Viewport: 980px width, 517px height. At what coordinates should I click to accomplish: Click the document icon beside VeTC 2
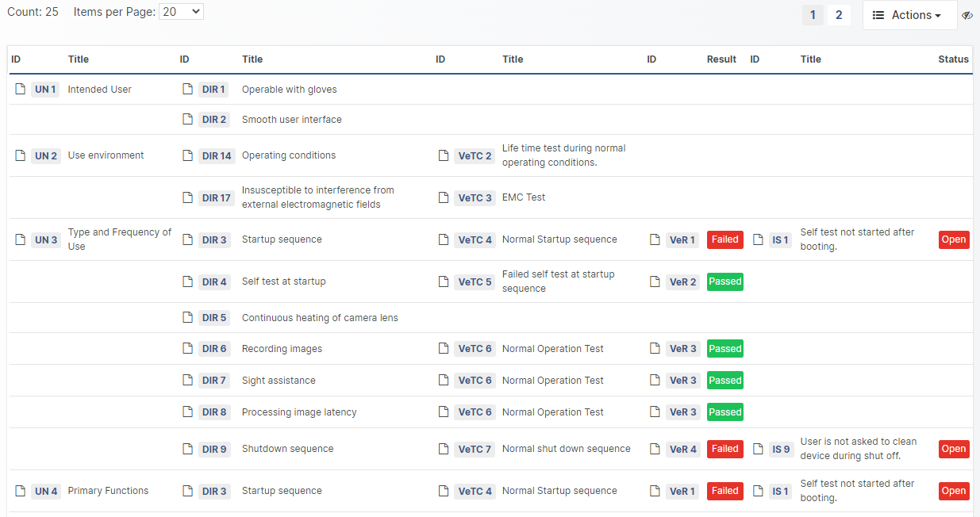click(444, 155)
